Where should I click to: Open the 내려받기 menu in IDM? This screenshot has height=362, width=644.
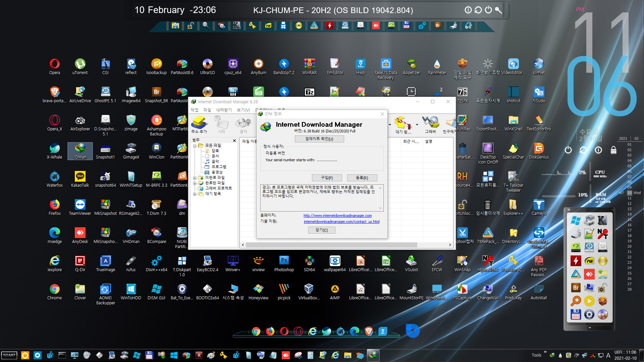click(224, 110)
